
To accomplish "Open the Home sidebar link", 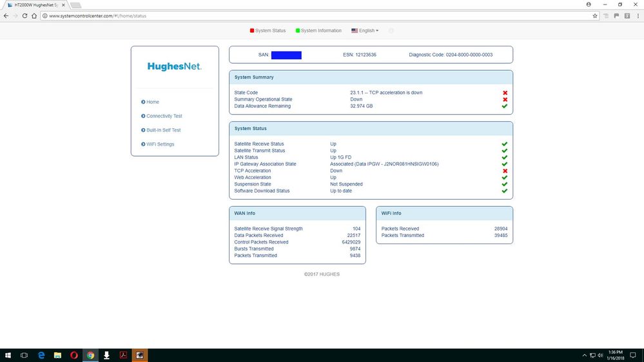I will pyautogui.click(x=152, y=102).
